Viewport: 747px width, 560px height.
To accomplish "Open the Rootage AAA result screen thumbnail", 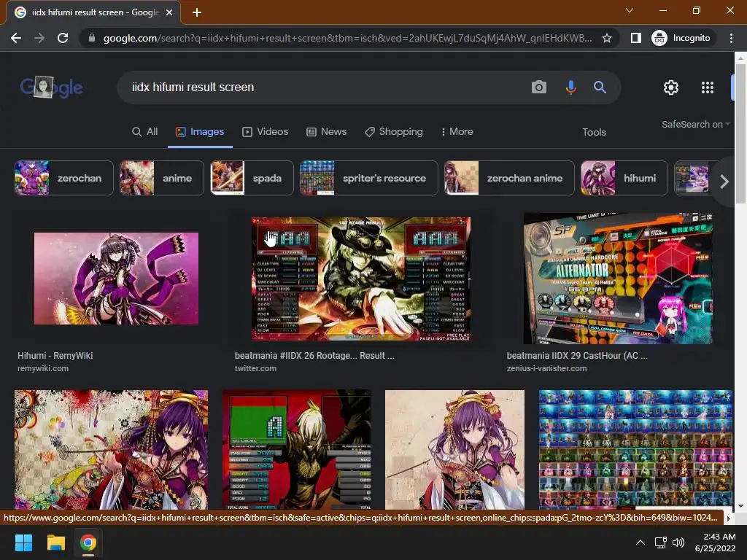I will click(x=361, y=279).
